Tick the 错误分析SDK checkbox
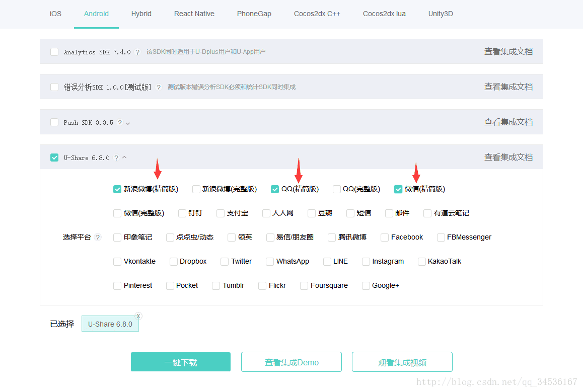This screenshot has width=583, height=392. click(x=54, y=87)
